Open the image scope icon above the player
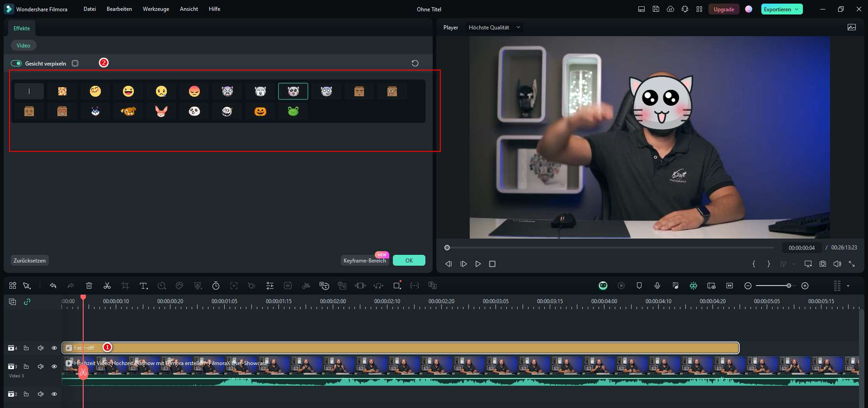 tap(852, 28)
